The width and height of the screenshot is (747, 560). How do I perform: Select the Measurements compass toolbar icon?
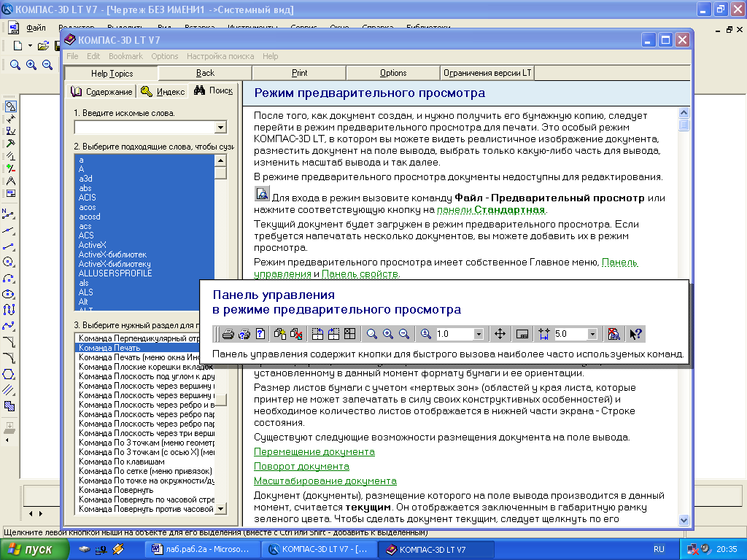(10, 181)
